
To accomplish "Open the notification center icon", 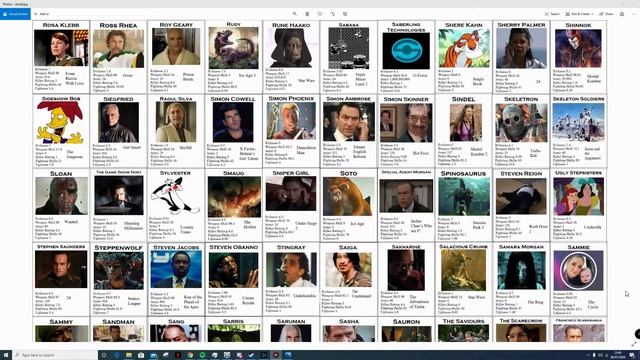I will click(632, 355).
